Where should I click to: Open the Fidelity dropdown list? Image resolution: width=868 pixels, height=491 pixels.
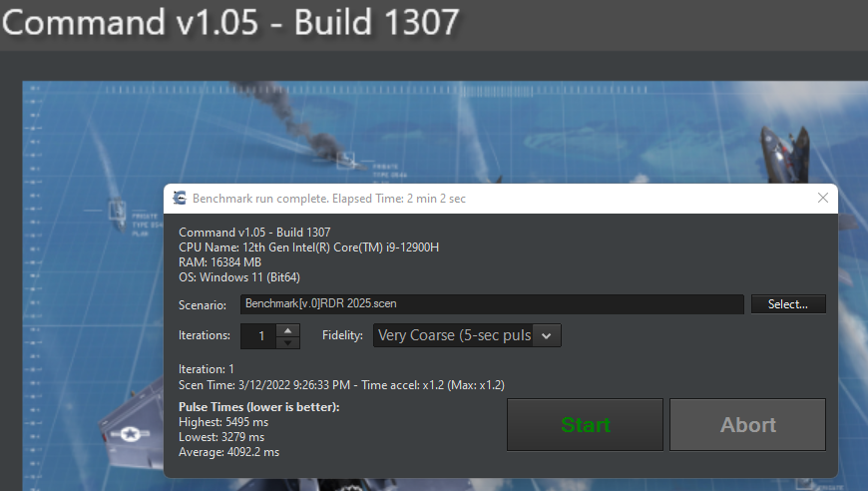tap(546, 335)
